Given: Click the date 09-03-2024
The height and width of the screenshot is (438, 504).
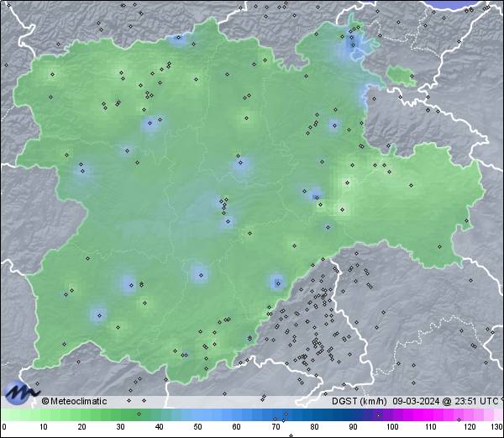Looking at the screenshot, I should pyautogui.click(x=416, y=401).
